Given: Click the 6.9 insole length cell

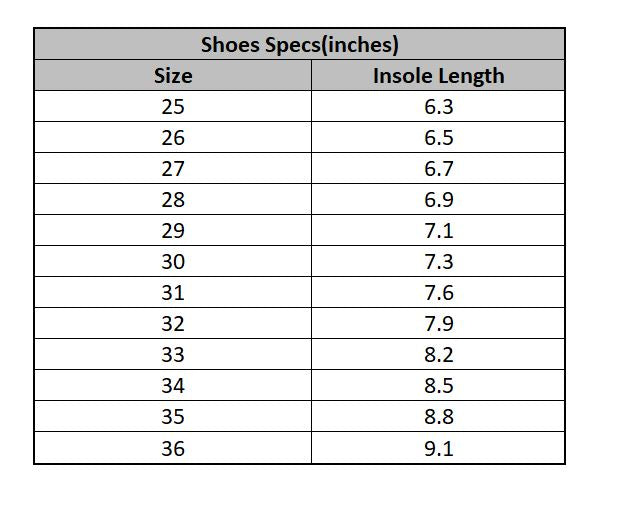Looking at the screenshot, I should tap(438, 199).
